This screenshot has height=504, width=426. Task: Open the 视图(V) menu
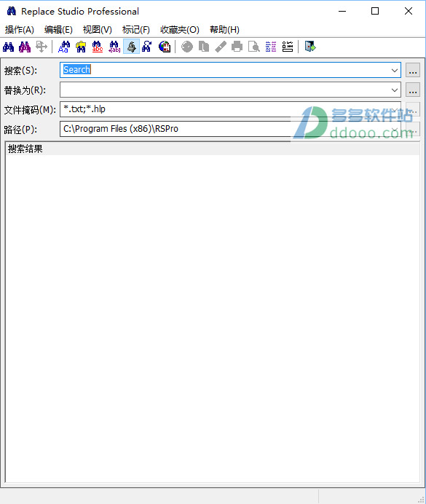98,30
